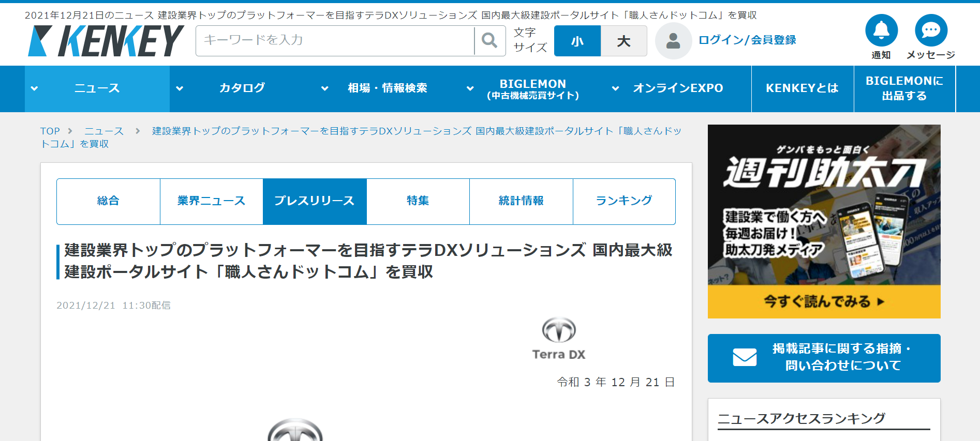
Task: Click the KENKEY logo
Action: [106, 41]
